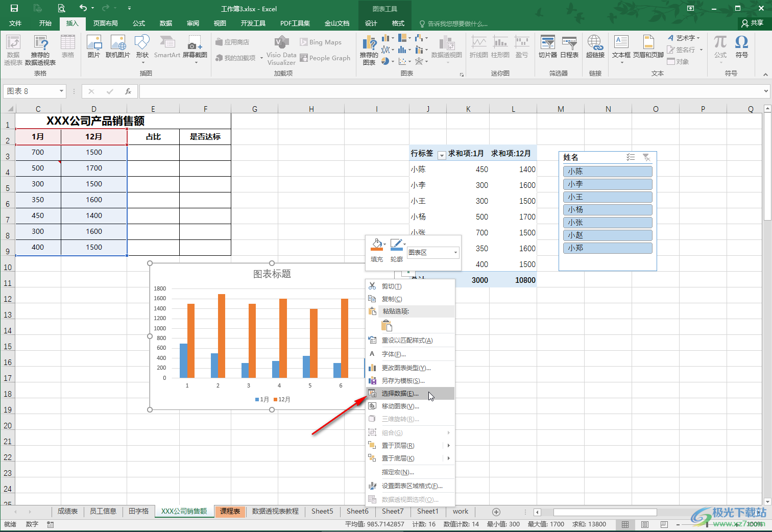The height and width of the screenshot is (532, 772).
Task: Click the formula bar input
Action: [x=450, y=91]
